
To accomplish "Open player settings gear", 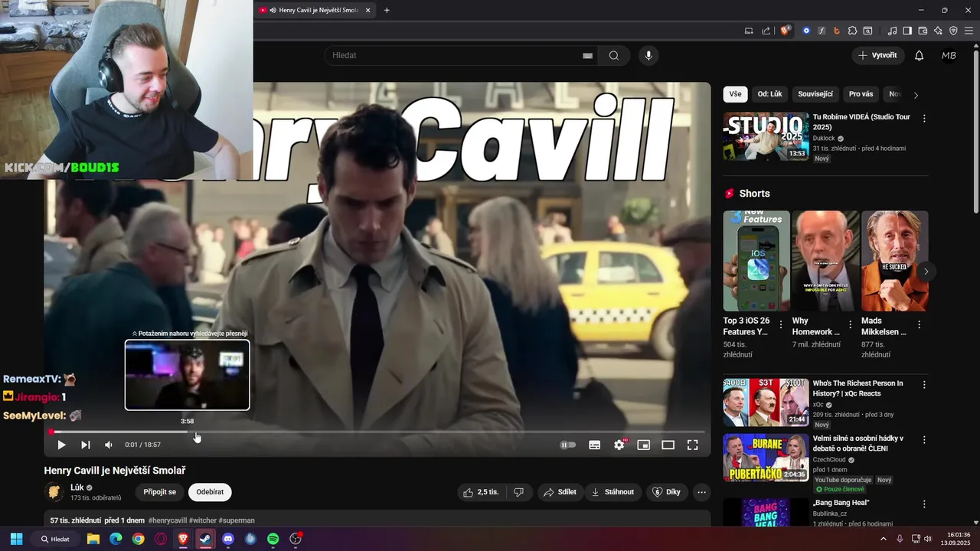I will 619,445.
